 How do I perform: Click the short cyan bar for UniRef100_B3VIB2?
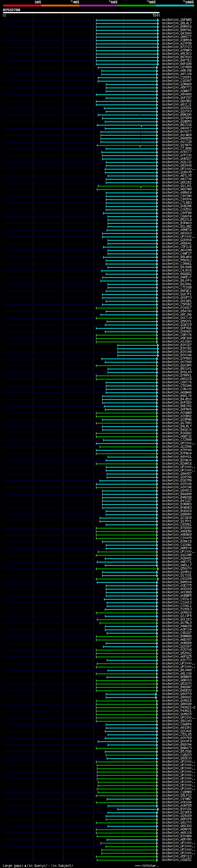click(138, 349)
